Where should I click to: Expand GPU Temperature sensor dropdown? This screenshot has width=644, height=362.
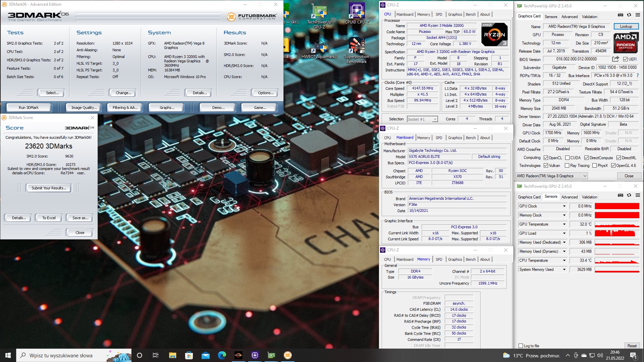(x=564, y=224)
